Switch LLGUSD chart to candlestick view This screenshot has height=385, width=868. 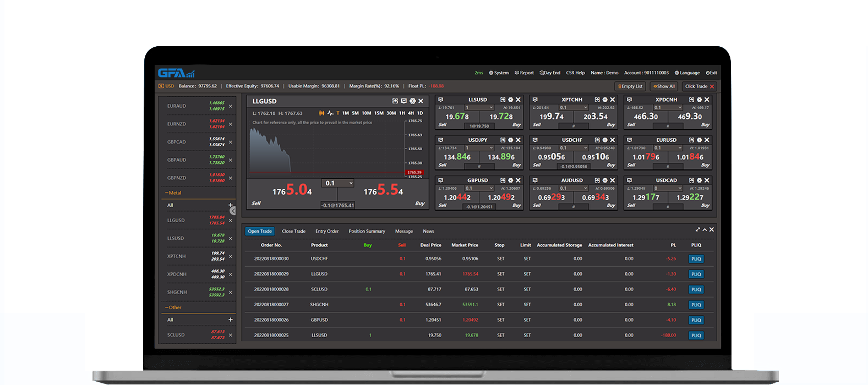pyautogui.click(x=322, y=113)
